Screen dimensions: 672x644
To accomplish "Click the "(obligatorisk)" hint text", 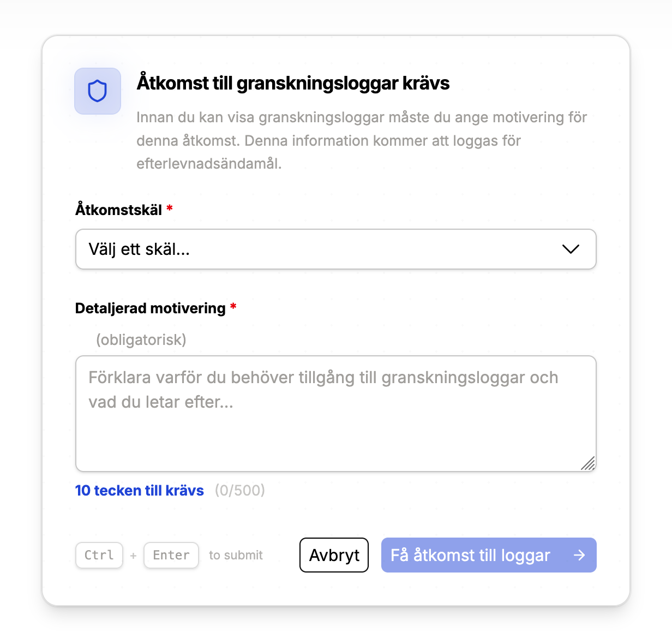I will pos(141,340).
